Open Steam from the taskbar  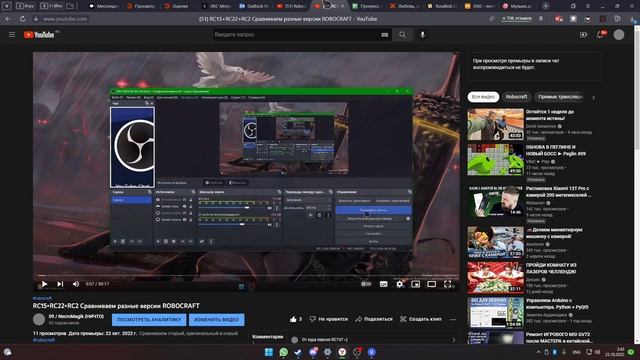click(298, 352)
